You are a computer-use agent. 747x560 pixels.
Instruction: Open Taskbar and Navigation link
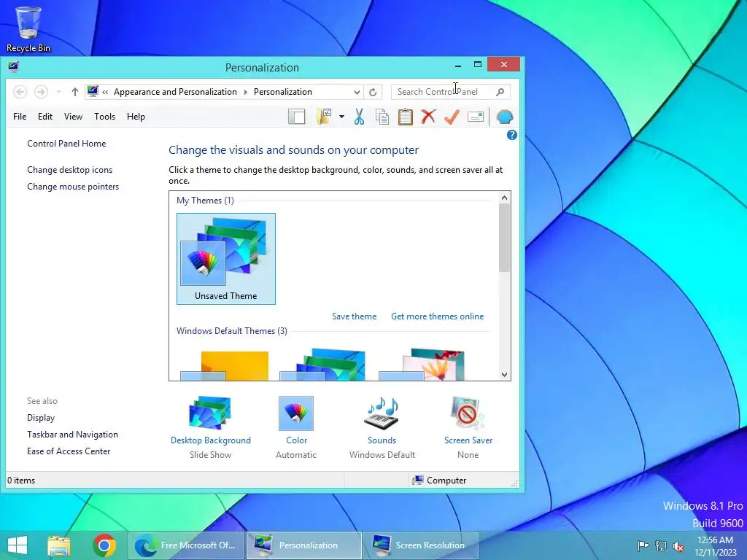(72, 435)
